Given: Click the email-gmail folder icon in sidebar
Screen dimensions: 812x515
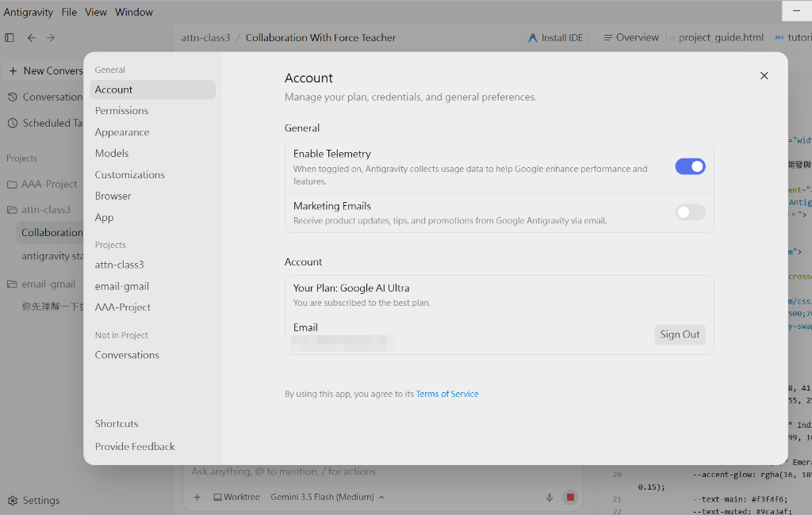Looking at the screenshot, I should click(x=12, y=284).
